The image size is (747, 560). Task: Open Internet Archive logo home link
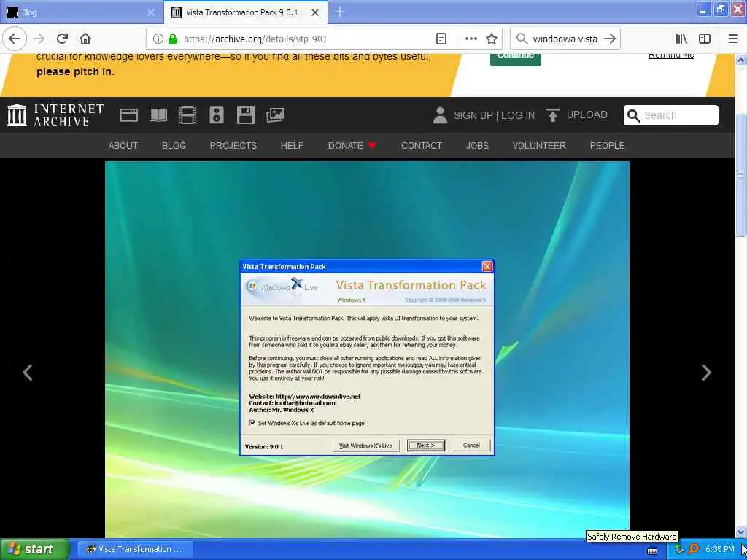click(x=55, y=115)
